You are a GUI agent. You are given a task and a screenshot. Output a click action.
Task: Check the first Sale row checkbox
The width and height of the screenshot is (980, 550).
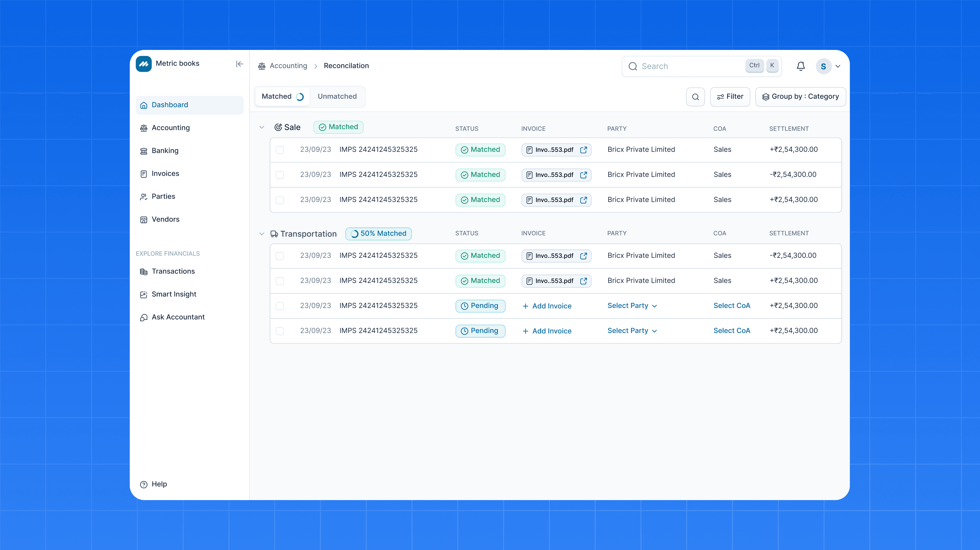click(x=279, y=150)
